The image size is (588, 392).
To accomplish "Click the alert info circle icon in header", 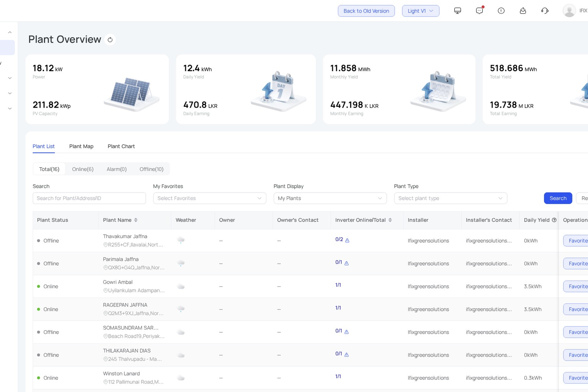I will 501,11.
